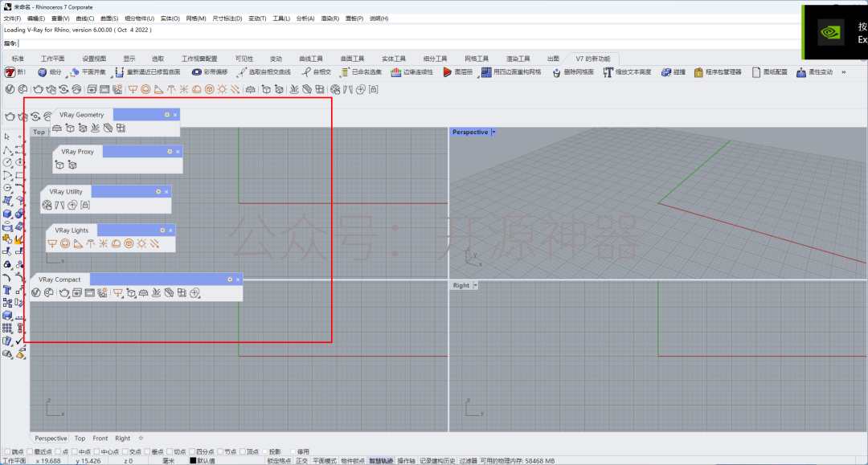Enable the 端点 end osnap checkbox
This screenshot has height=465, width=868.
tap(8, 451)
